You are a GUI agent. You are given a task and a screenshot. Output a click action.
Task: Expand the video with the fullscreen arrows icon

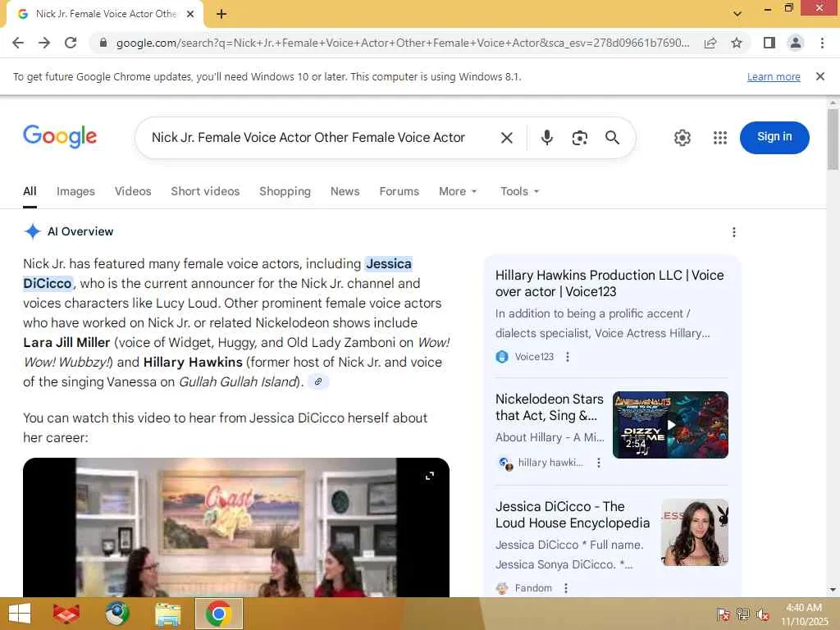coord(430,476)
